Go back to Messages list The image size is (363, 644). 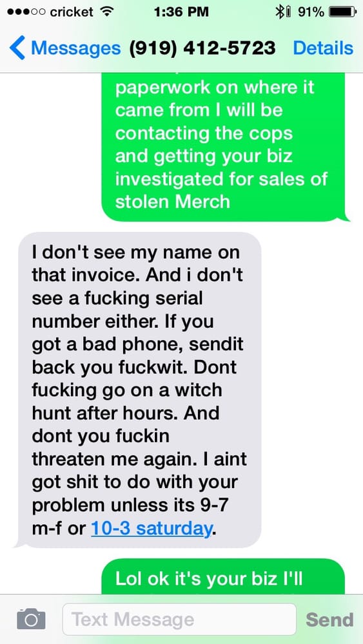65,48
